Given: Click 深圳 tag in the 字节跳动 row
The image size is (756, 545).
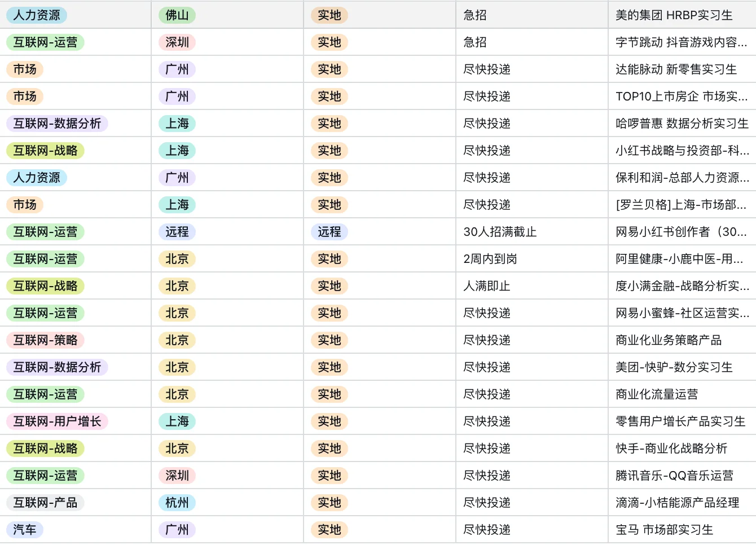Looking at the screenshot, I should click(177, 42).
